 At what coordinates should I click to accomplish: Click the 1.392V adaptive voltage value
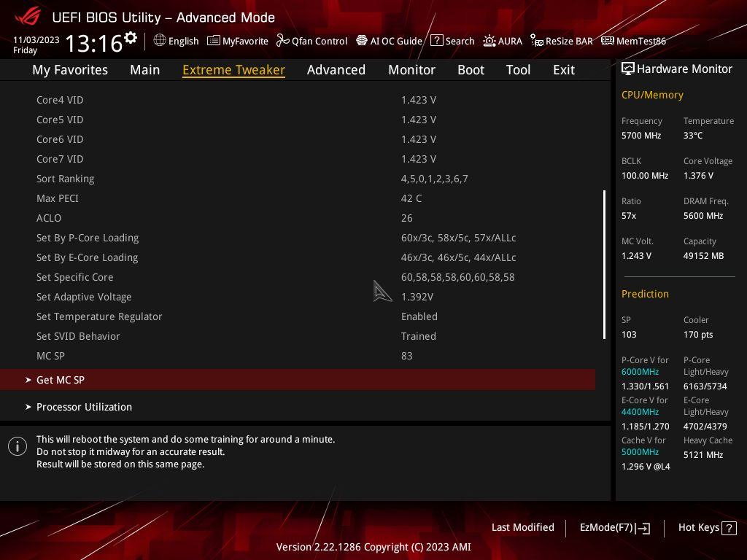(x=417, y=297)
